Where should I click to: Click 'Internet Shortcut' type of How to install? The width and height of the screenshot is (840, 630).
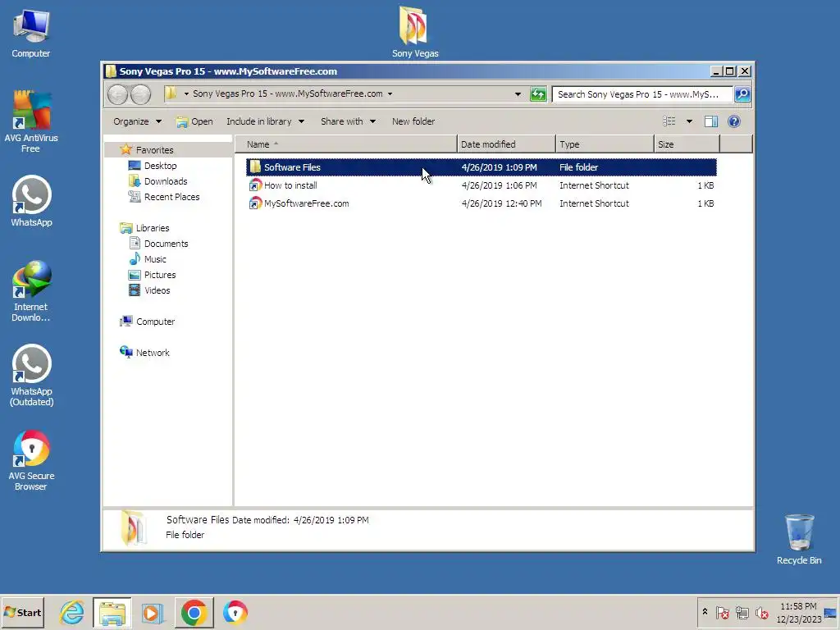594,185
